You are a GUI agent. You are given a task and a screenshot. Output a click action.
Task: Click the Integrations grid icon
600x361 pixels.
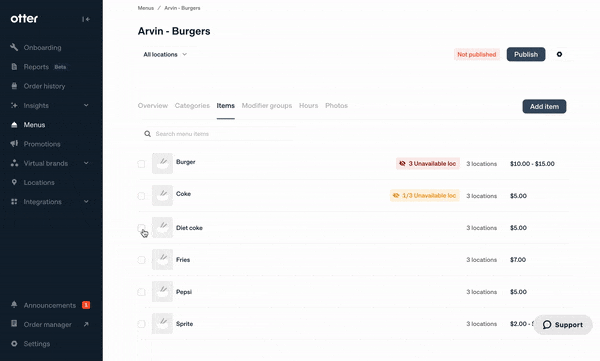[x=14, y=201]
